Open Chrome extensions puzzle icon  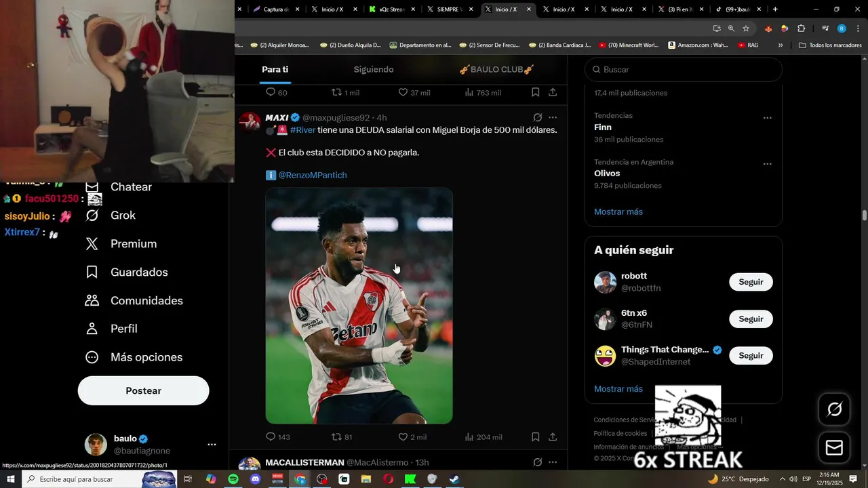[x=801, y=28]
